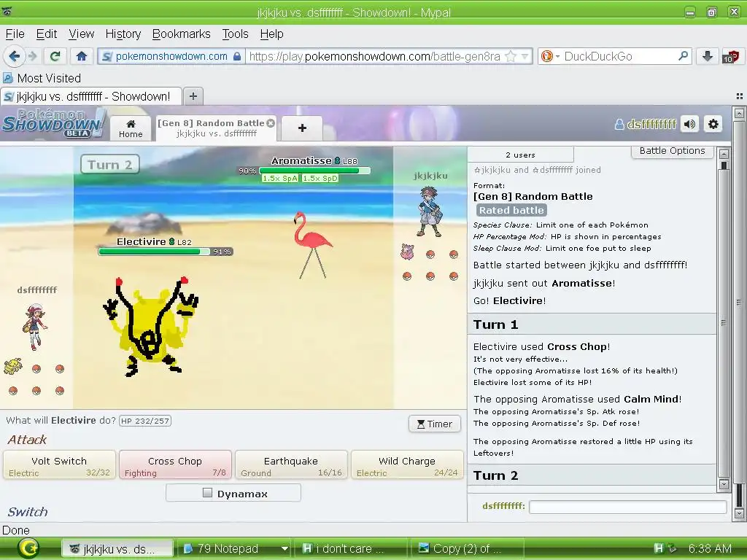Click the uBlock shield extension icon

click(730, 57)
